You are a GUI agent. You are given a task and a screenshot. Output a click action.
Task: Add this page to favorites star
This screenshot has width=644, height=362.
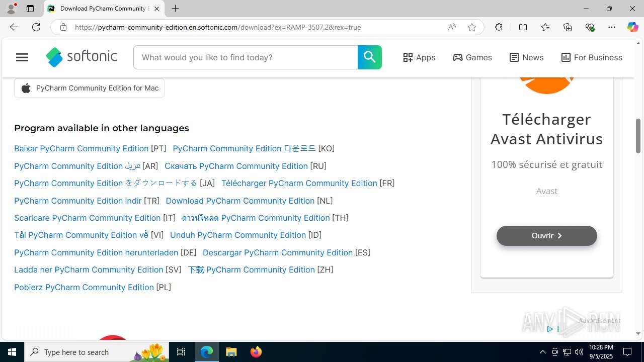tap(472, 27)
